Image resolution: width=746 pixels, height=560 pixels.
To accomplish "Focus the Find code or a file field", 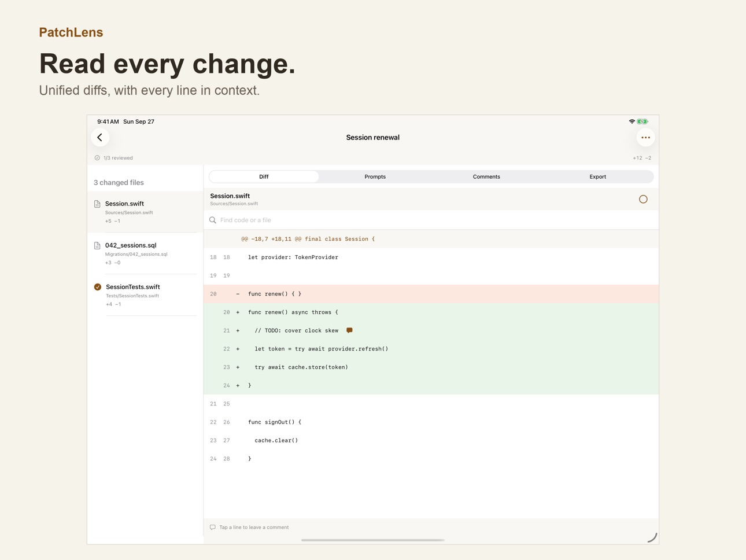I will 431,220.
